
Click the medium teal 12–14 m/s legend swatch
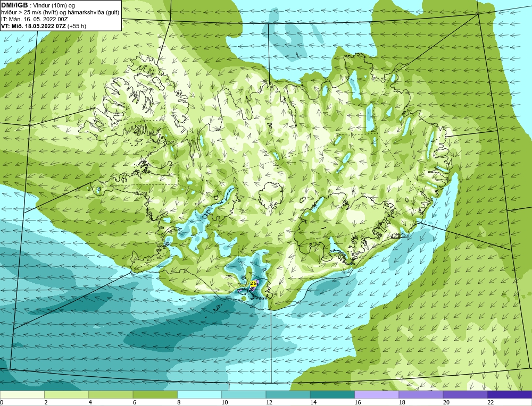[x=288, y=394]
